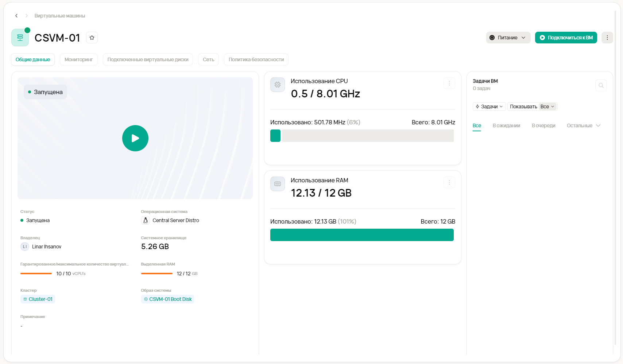Expand the Остальные tasks dropdown

pos(583,125)
